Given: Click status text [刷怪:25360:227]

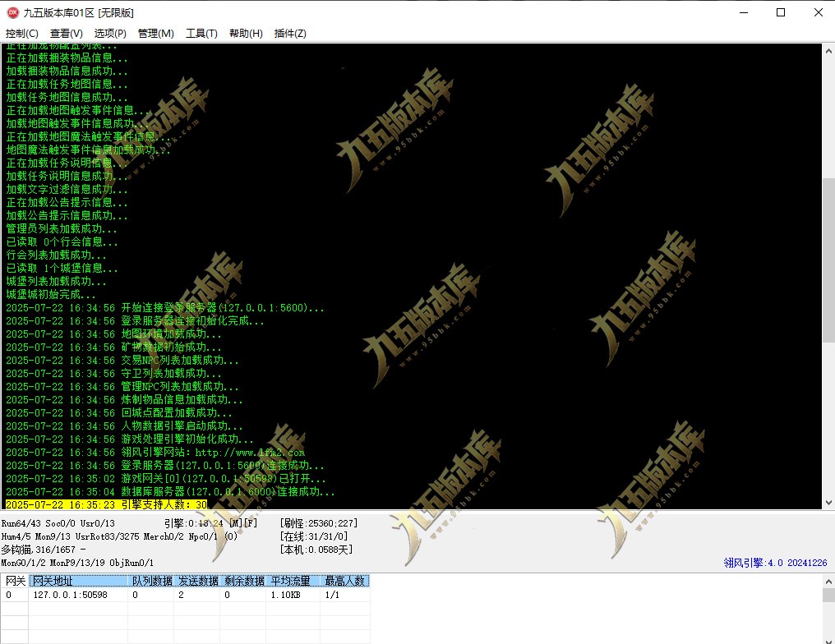Looking at the screenshot, I should click(319, 523).
